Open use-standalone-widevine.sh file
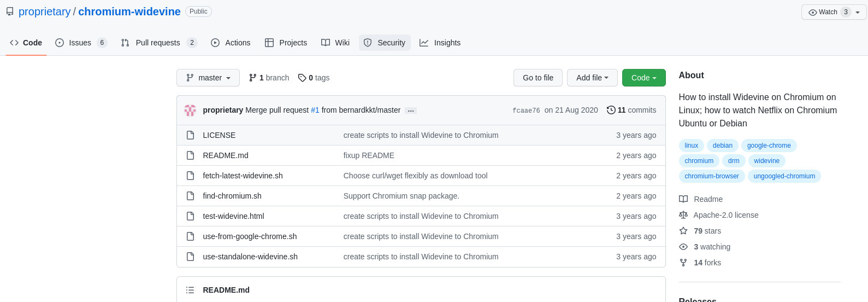Screen dimensions: 868x302 point(250,257)
